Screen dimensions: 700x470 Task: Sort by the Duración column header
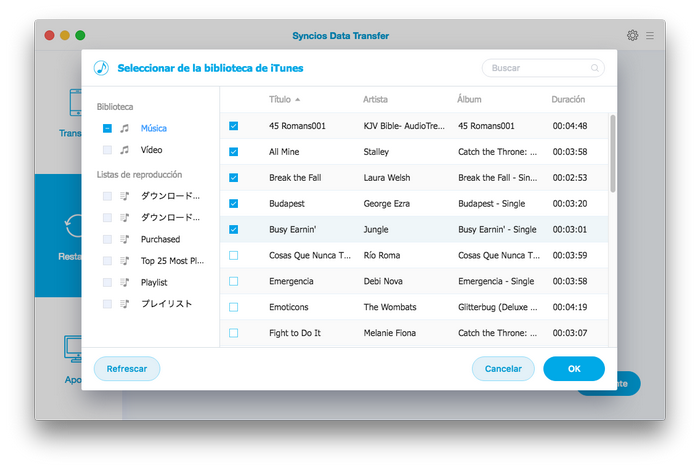point(568,99)
